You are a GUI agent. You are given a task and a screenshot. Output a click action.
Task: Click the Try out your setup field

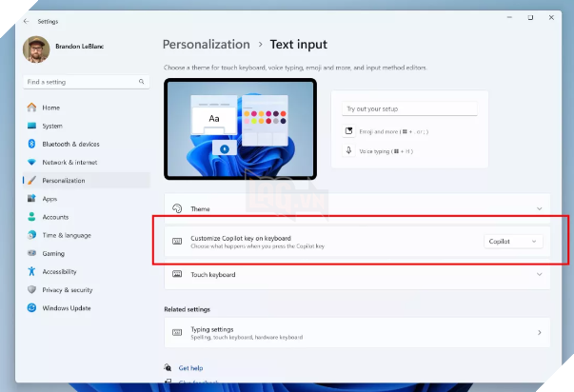(409, 108)
